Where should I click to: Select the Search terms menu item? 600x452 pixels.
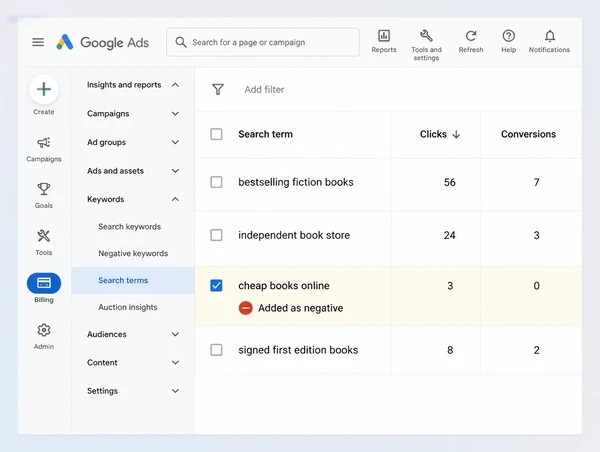(x=133, y=281)
